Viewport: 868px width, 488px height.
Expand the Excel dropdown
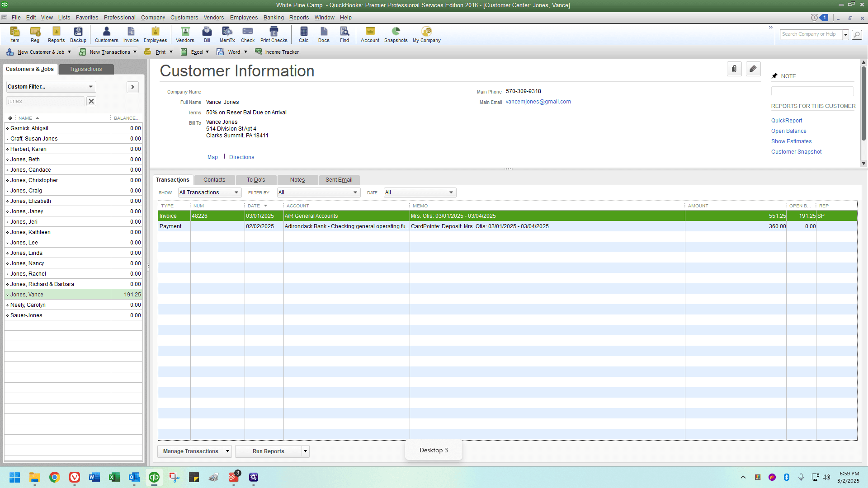click(207, 52)
